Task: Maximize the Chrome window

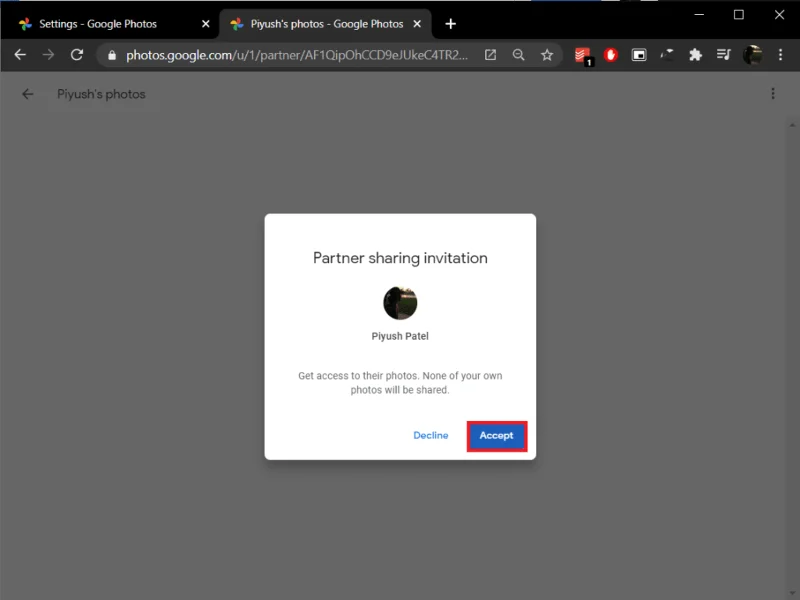Action: click(x=738, y=15)
